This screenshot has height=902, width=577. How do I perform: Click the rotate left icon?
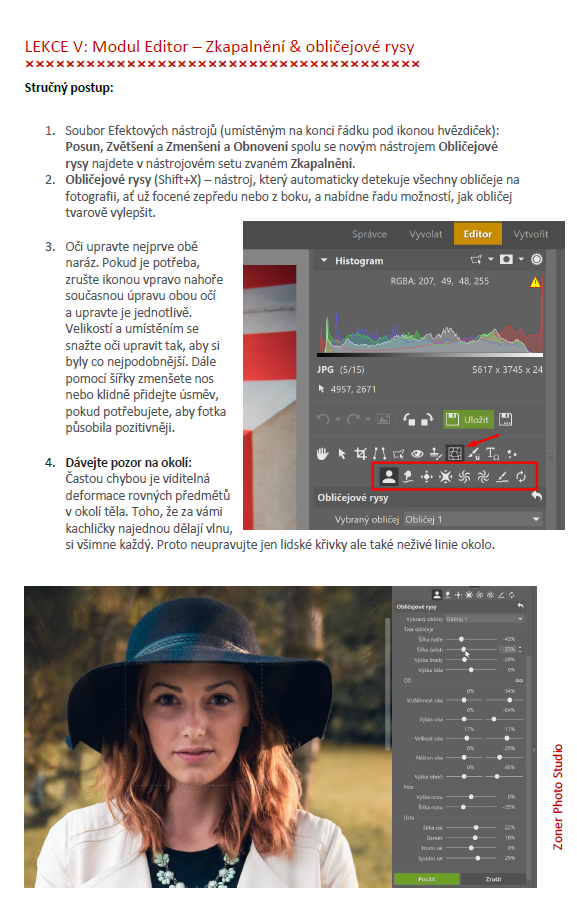click(409, 419)
